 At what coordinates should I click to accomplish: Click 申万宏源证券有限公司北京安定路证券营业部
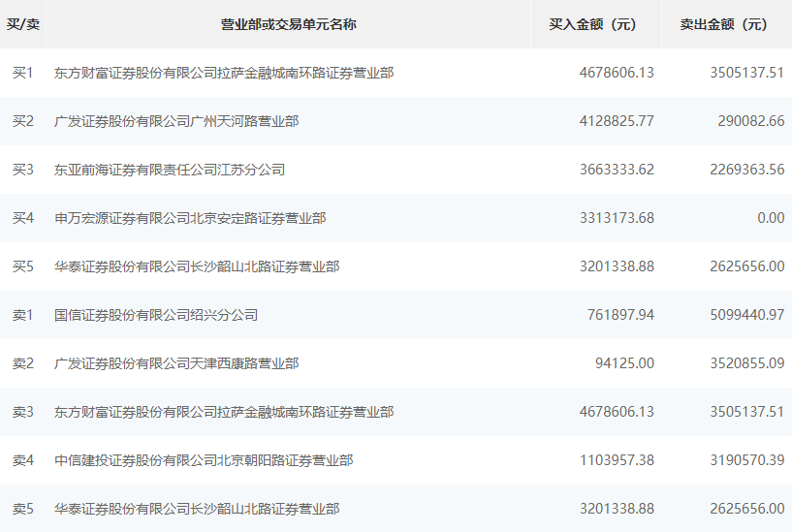190,218
